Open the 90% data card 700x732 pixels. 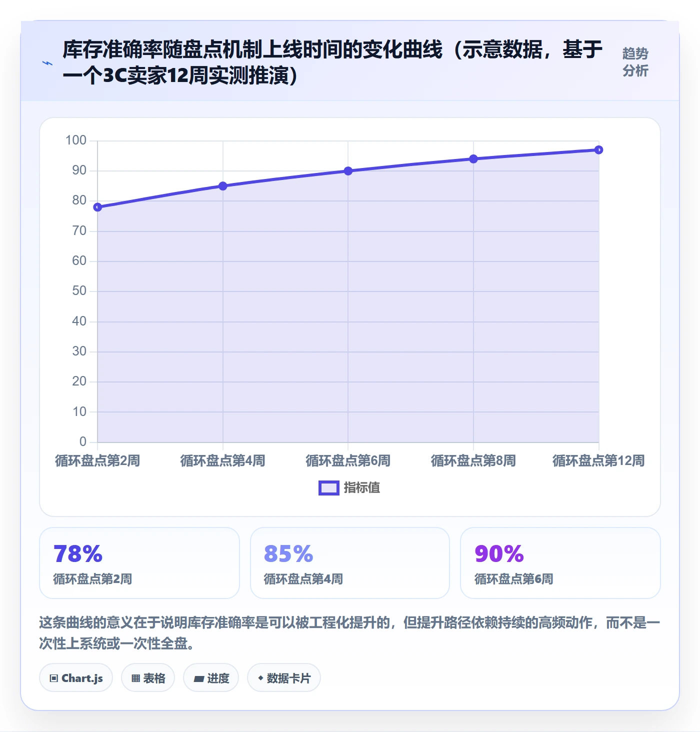coord(560,563)
